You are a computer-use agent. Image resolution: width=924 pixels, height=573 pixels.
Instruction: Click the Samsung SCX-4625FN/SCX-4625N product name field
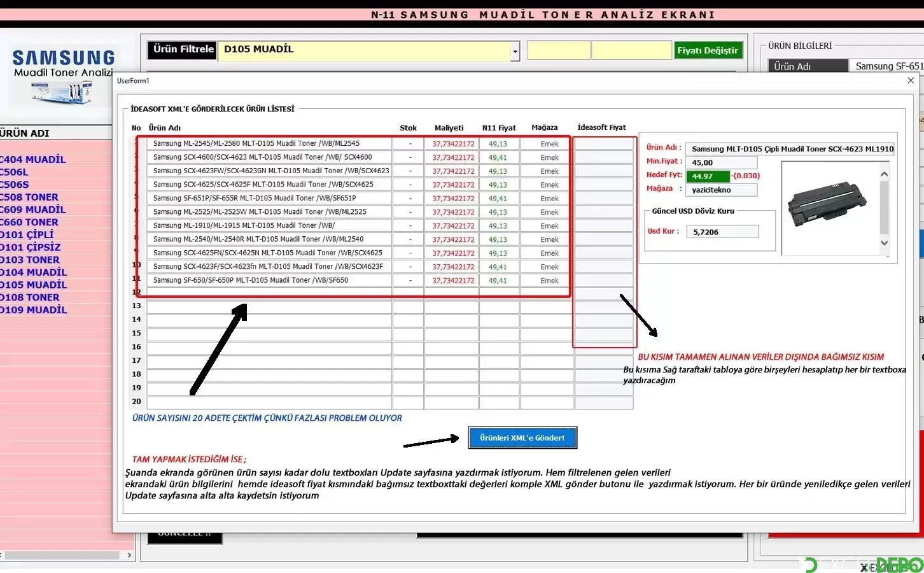click(269, 253)
